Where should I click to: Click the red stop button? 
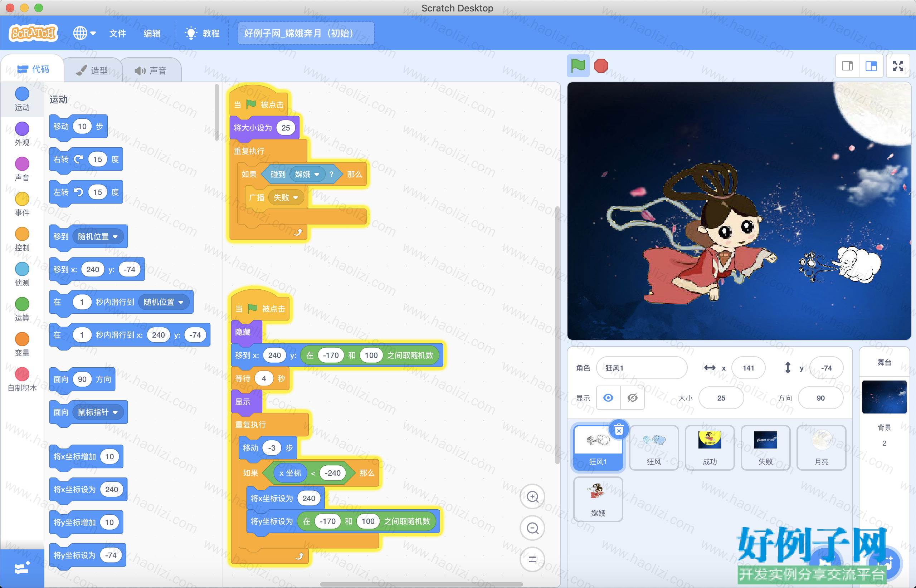point(601,66)
